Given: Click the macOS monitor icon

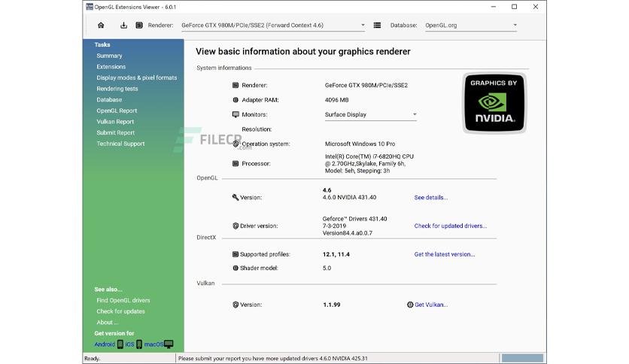Looking at the screenshot, I should click(x=169, y=344).
